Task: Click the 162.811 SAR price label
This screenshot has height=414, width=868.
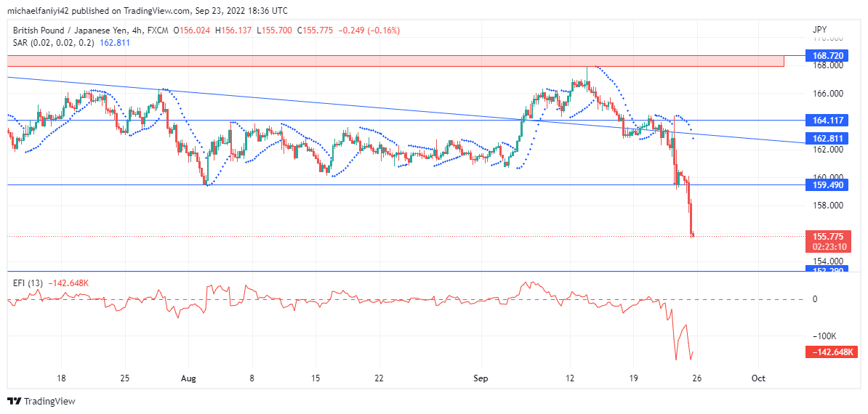Action: (825, 137)
